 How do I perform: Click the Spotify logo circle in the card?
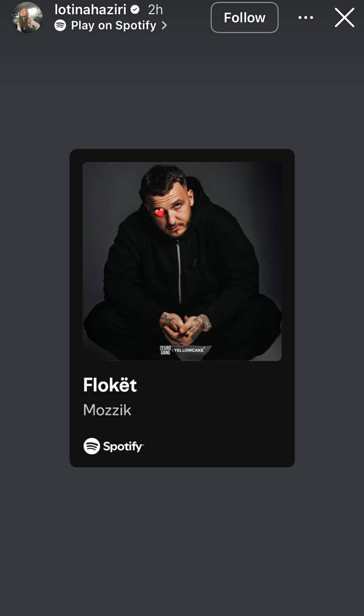pyautogui.click(x=92, y=446)
